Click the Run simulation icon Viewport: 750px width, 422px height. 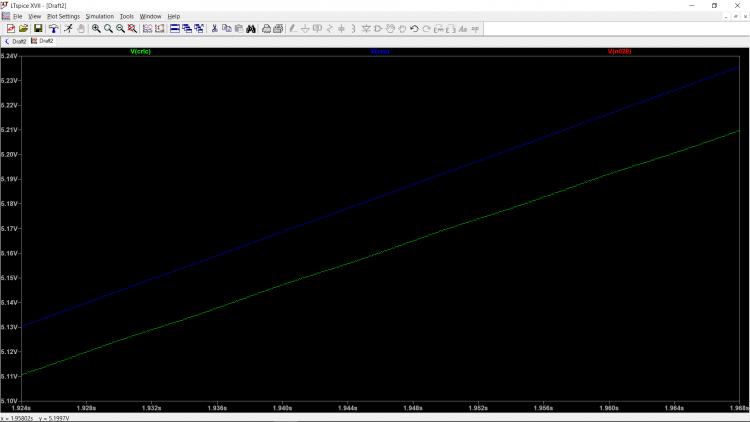point(67,29)
